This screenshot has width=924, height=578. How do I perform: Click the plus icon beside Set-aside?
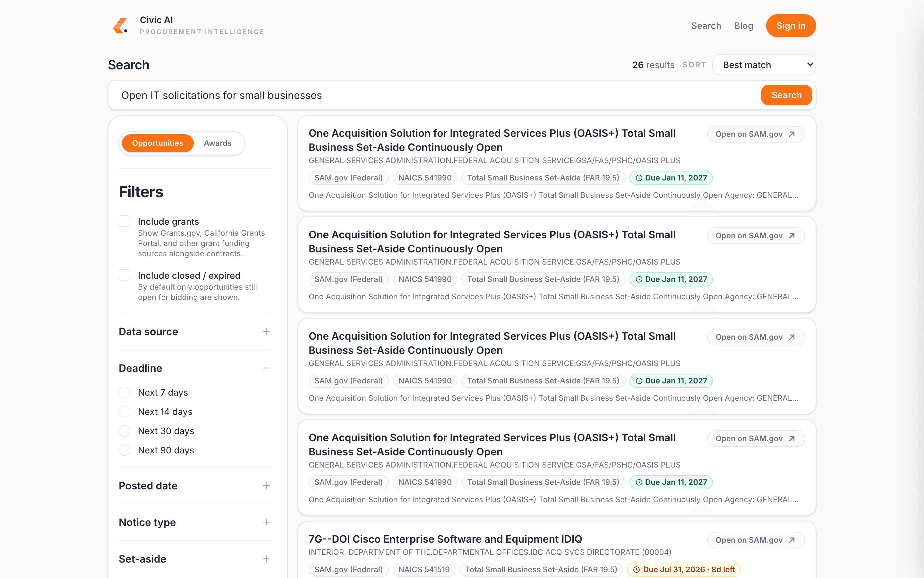[x=266, y=559]
